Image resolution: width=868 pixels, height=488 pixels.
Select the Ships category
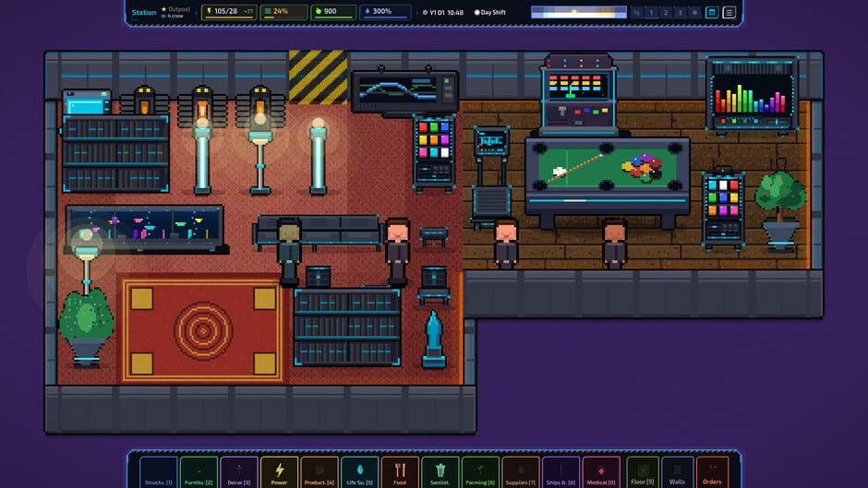click(x=561, y=472)
